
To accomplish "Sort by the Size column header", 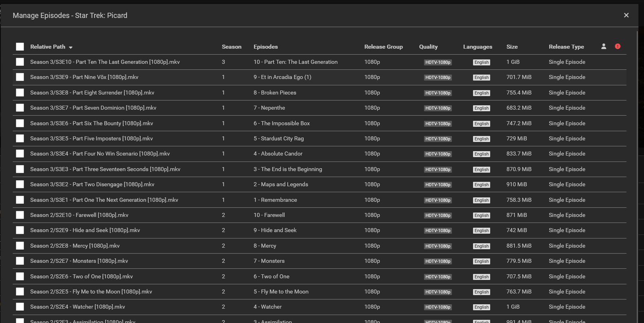I will point(512,47).
